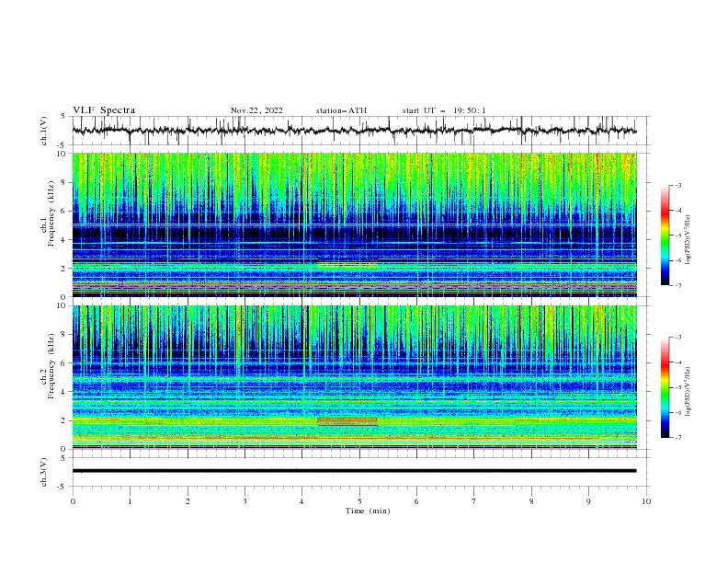Click the "4" tick on the time axis
This screenshot has height=563, width=728.
click(301, 501)
